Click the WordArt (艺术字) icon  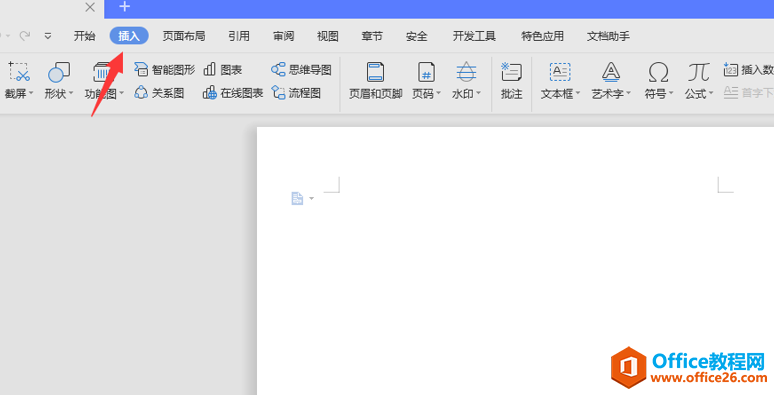[x=611, y=72]
